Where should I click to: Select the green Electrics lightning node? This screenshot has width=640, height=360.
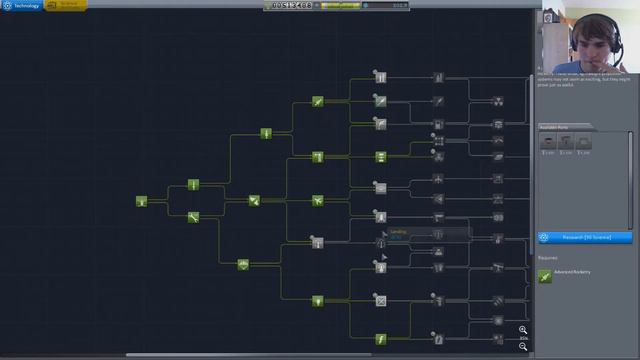(381, 339)
